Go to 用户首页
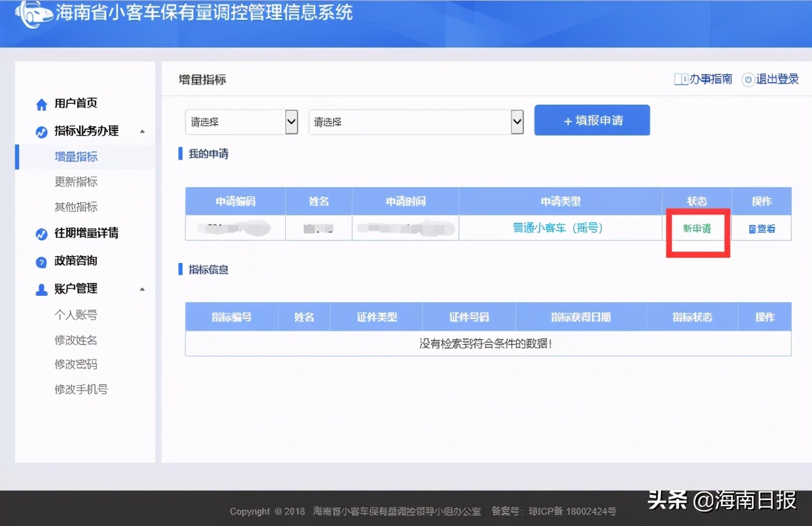This screenshot has height=526, width=812. pyautogui.click(x=76, y=103)
